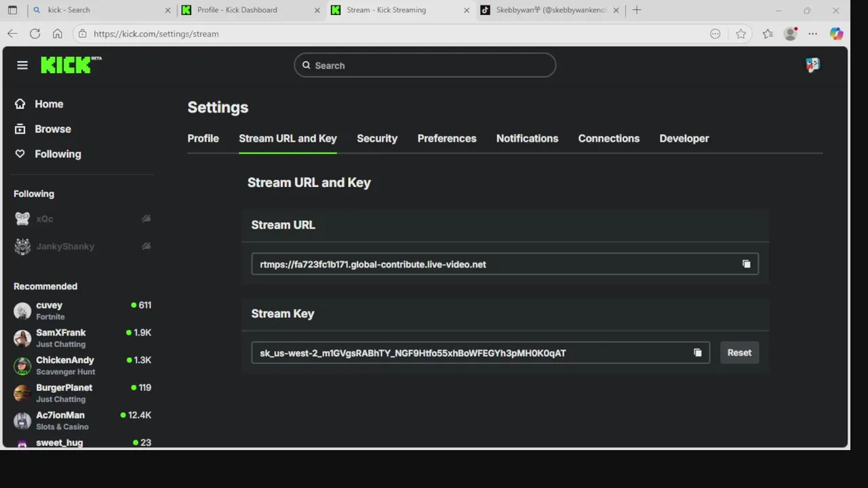Go to Home in the sidebar
868x488 pixels.
click(x=49, y=104)
